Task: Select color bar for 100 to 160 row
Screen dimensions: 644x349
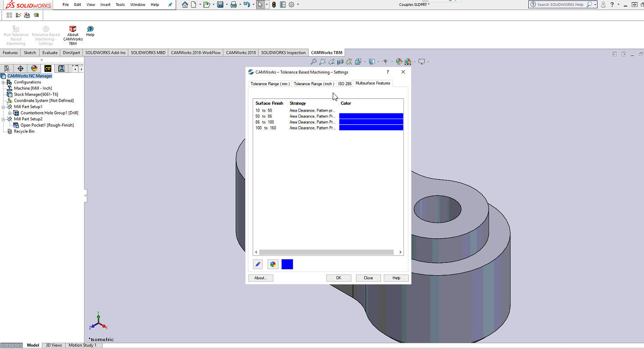Action: tap(371, 128)
